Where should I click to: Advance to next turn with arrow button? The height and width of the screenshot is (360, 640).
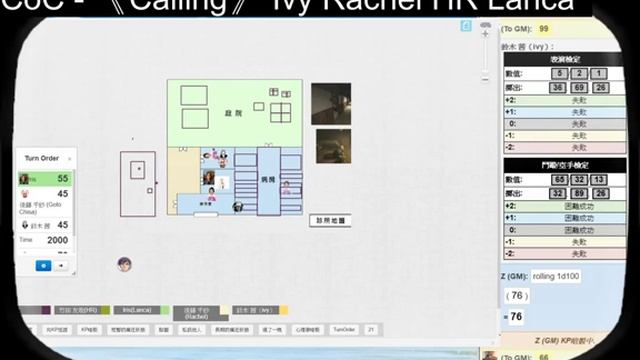pos(61,266)
